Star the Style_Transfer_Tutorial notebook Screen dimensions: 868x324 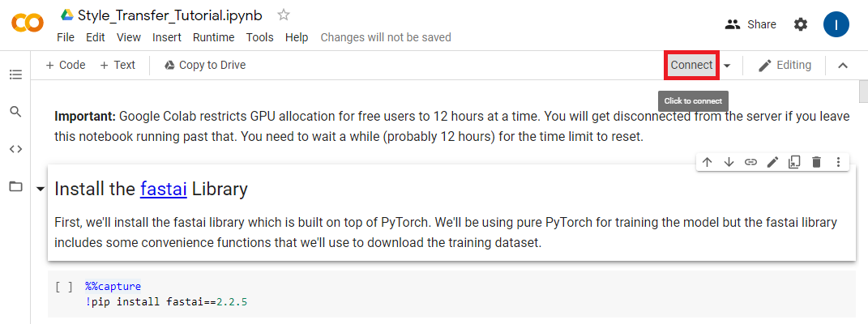pyautogui.click(x=283, y=15)
